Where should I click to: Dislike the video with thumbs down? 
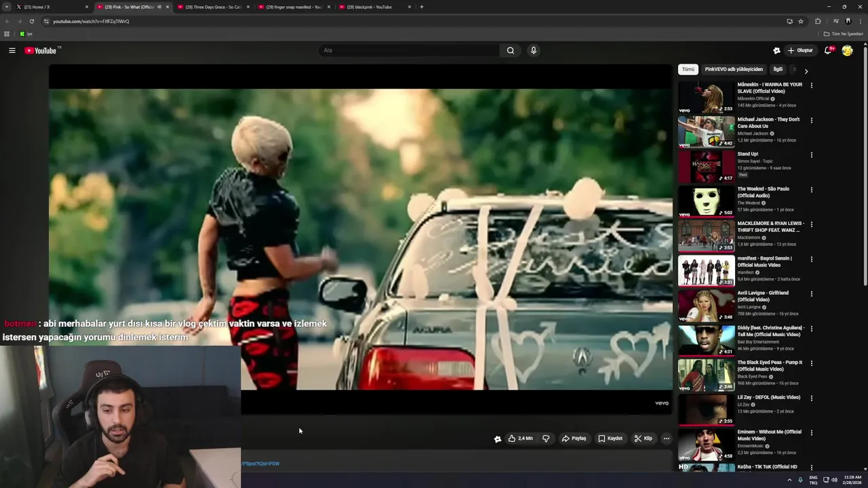546,439
